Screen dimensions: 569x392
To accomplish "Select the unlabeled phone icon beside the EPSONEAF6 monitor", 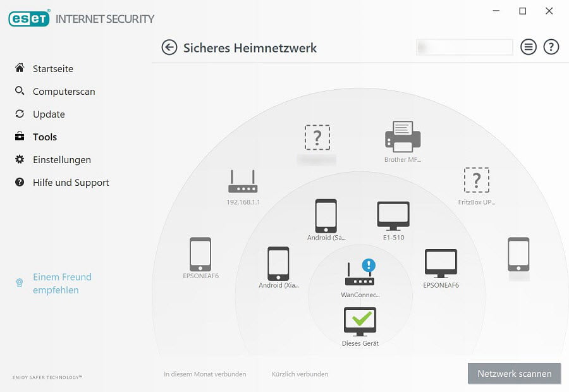I will pos(518,254).
